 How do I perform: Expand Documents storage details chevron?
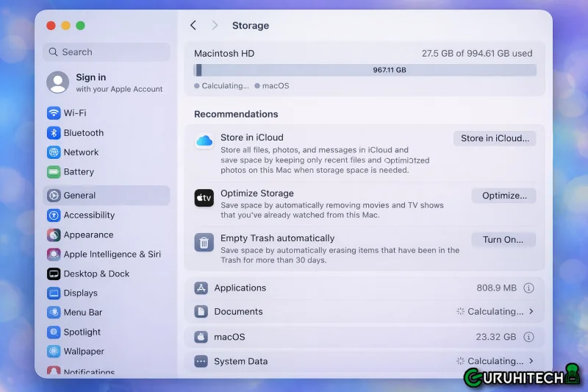531,311
